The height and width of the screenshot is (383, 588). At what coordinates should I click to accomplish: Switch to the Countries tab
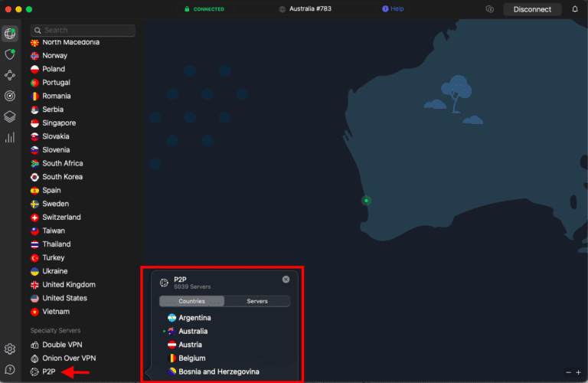(x=191, y=301)
